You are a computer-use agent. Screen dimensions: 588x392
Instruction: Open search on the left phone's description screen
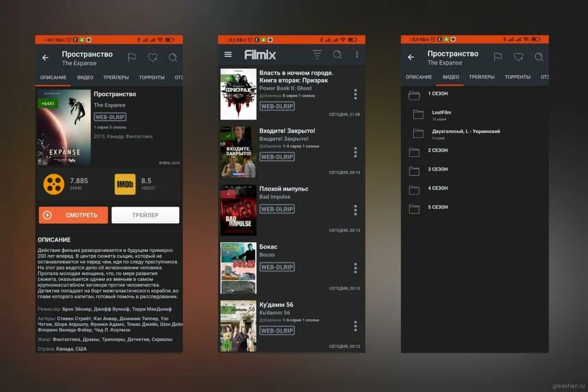point(173,57)
